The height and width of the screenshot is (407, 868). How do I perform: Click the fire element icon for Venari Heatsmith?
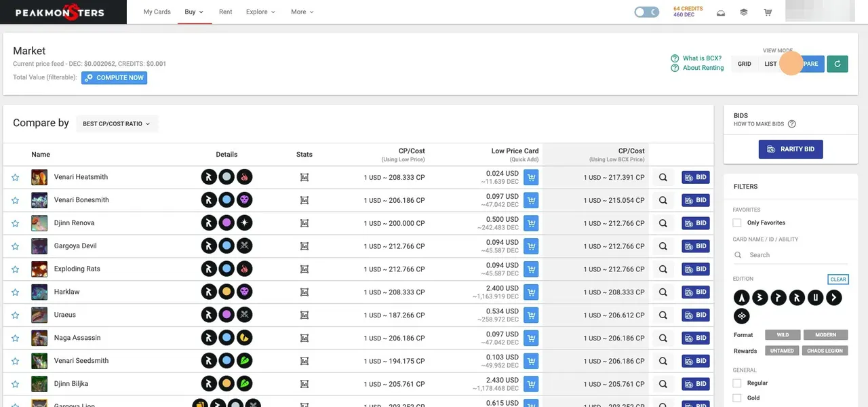245,177
